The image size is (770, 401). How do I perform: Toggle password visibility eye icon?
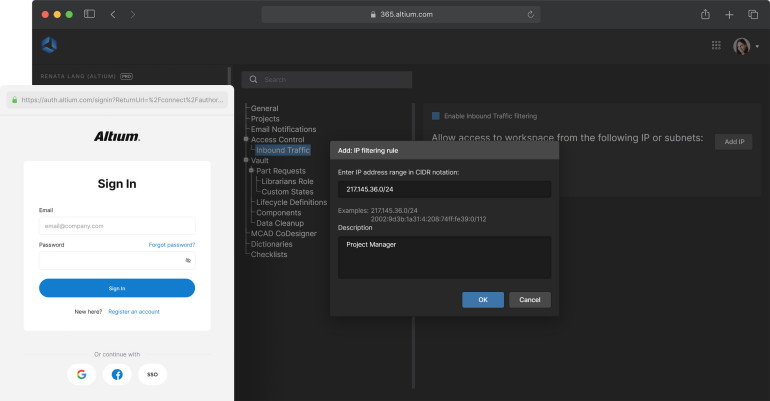[x=187, y=260]
